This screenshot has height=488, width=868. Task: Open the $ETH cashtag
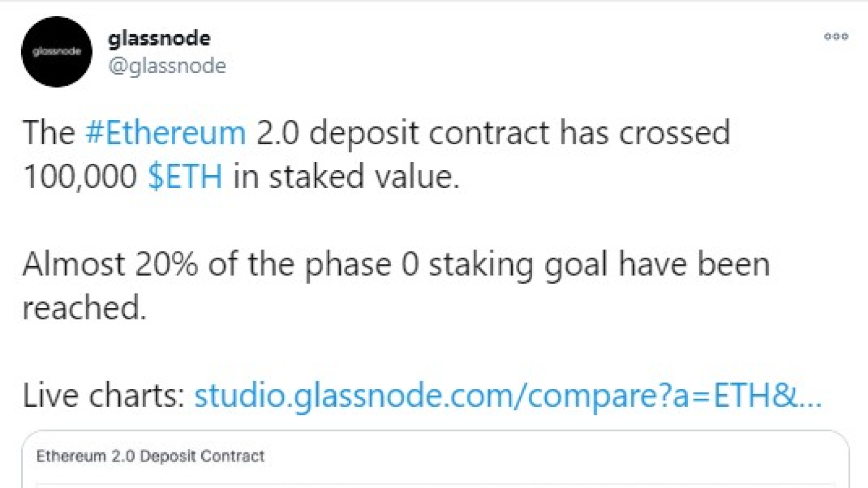(x=185, y=176)
